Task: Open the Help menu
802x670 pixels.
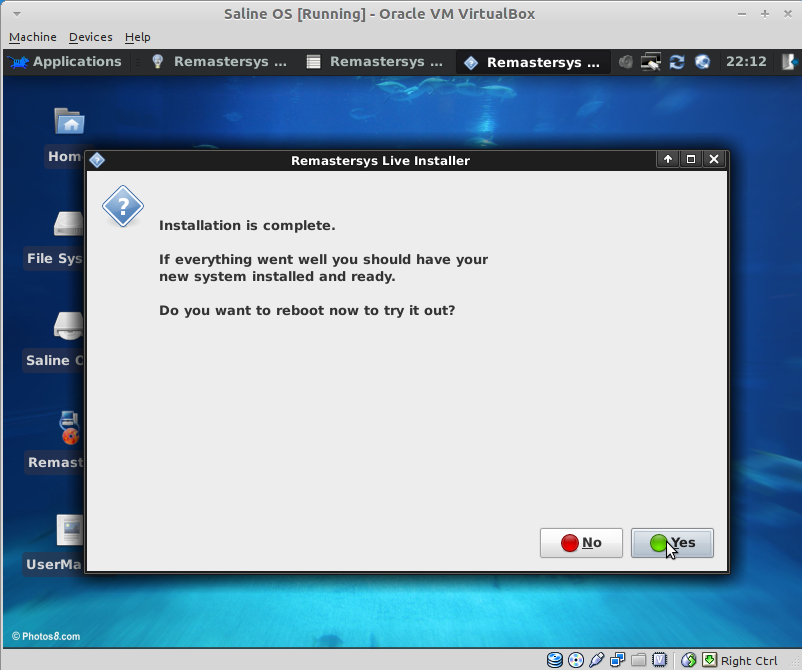Action: 138,37
